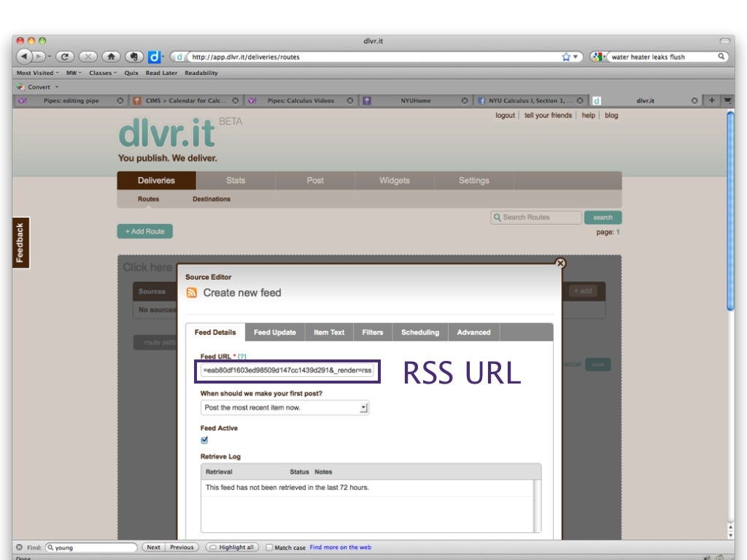The image size is (747, 560).
Task: Enable the Match case checkbox
Action: click(x=269, y=547)
